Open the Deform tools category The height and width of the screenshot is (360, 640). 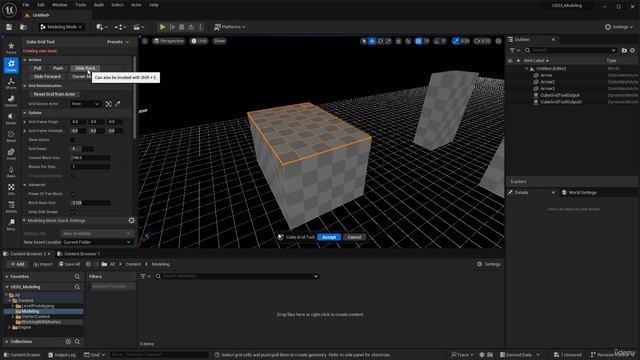11,101
